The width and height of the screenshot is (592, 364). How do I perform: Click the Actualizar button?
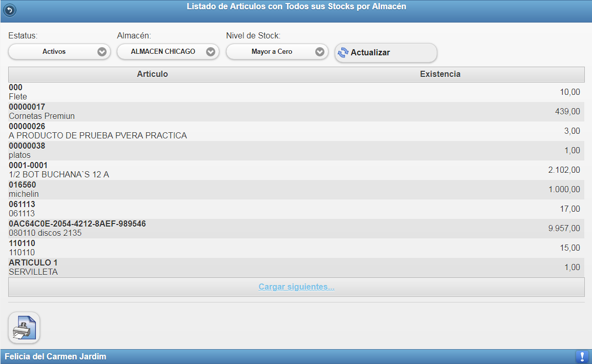click(x=386, y=52)
